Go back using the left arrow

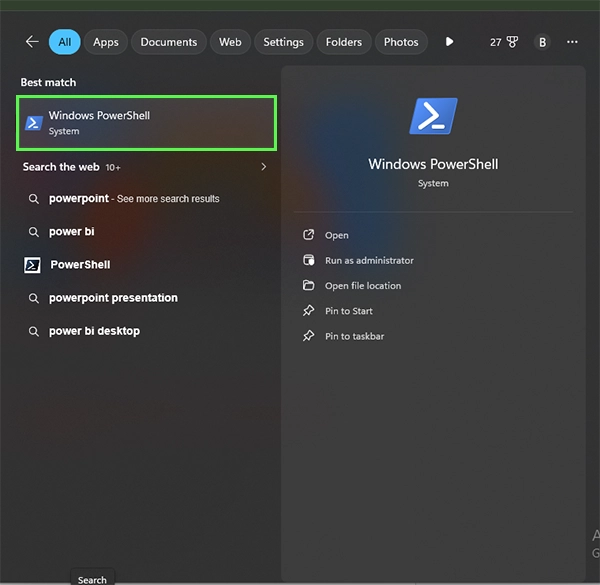coord(32,42)
